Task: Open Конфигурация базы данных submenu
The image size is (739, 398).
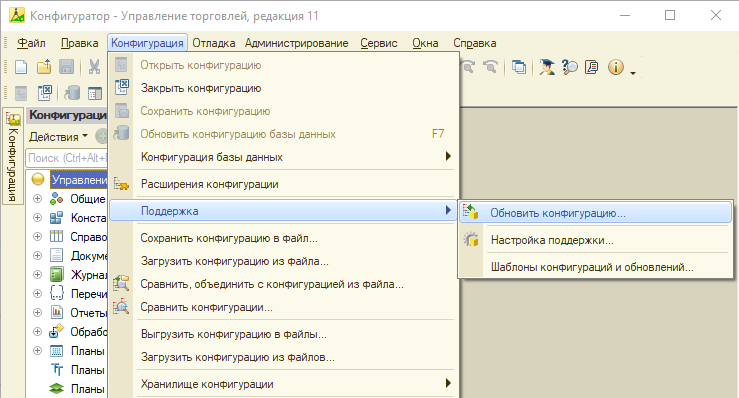Action: click(284, 157)
